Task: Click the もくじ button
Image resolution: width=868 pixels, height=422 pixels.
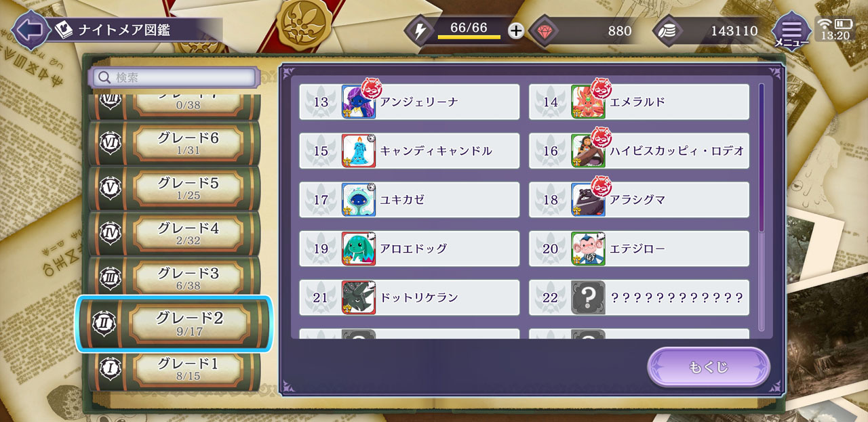Action: 709,367
